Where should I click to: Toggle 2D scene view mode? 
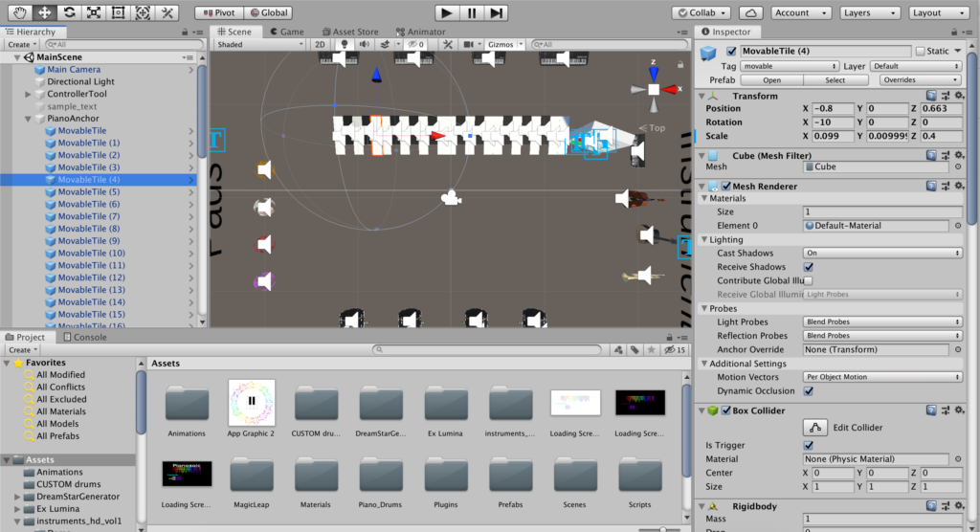(322, 45)
